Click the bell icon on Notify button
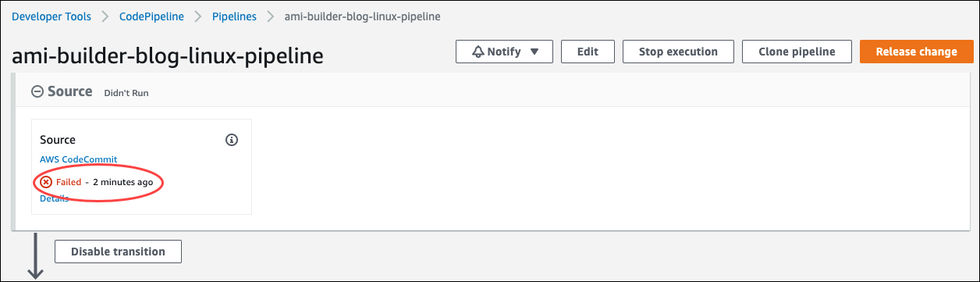The width and height of the screenshot is (980, 282). pos(478,52)
